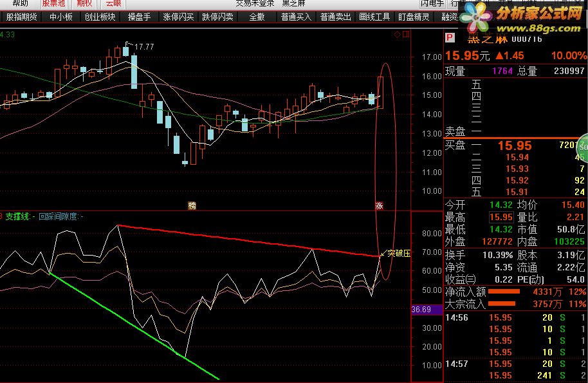
Task: Click 全撤 to cancel all orders
Action: pyautogui.click(x=257, y=17)
